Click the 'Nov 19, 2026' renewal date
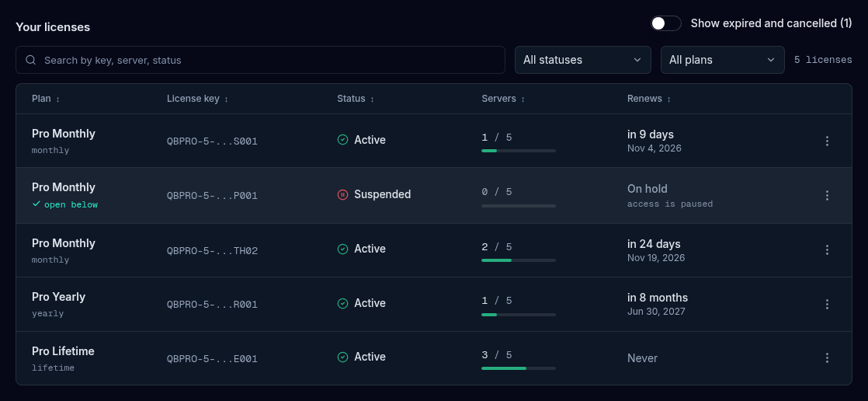 656,257
